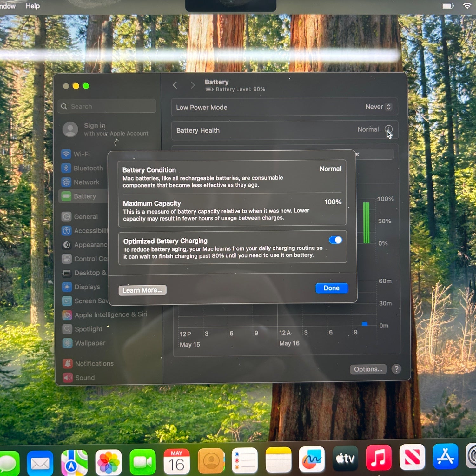The image size is (476, 476).
Task: Open the Window menu in the menu bar
Action: point(7,6)
